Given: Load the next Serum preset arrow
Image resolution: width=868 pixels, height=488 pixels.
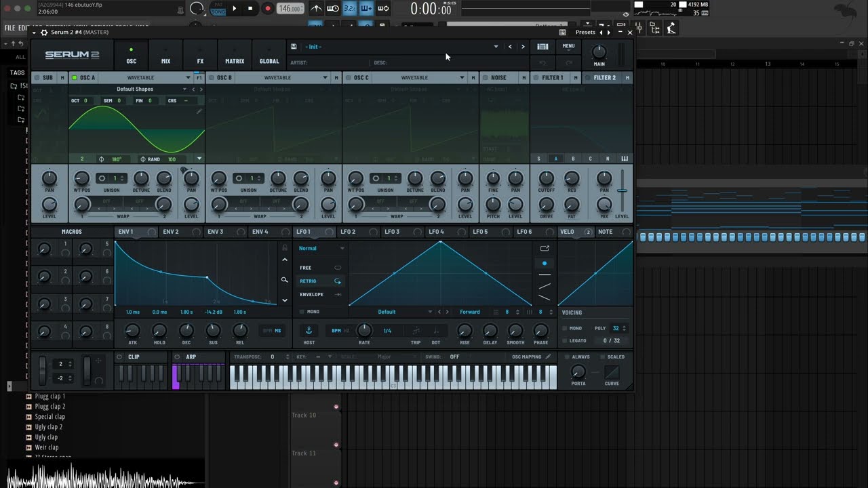Looking at the screenshot, I should [523, 47].
